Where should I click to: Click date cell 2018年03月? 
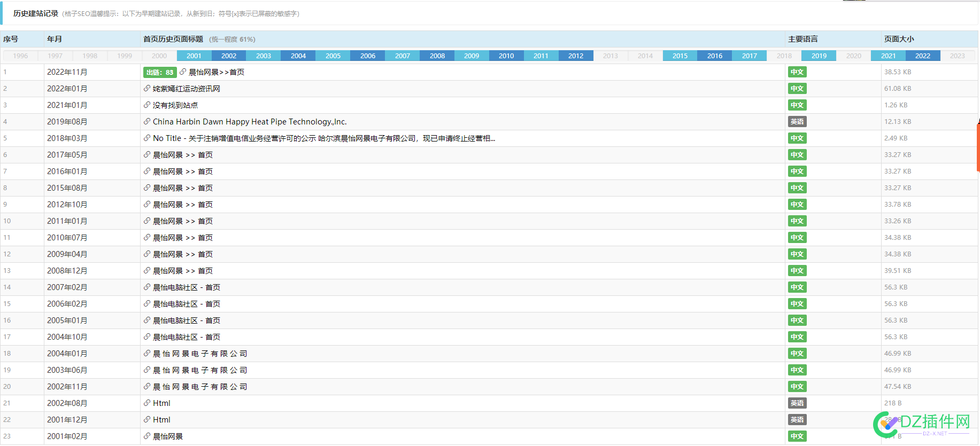pos(67,138)
